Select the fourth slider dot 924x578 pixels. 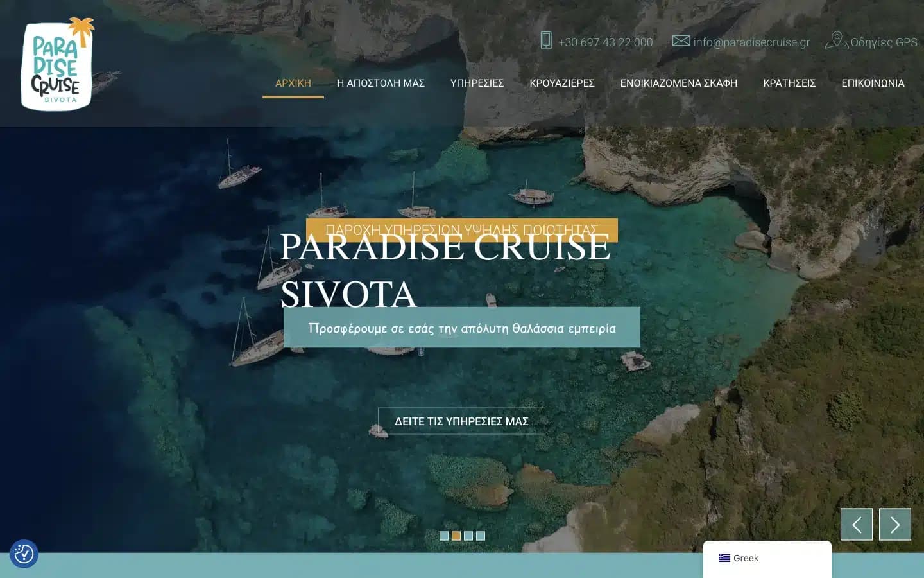(481, 536)
